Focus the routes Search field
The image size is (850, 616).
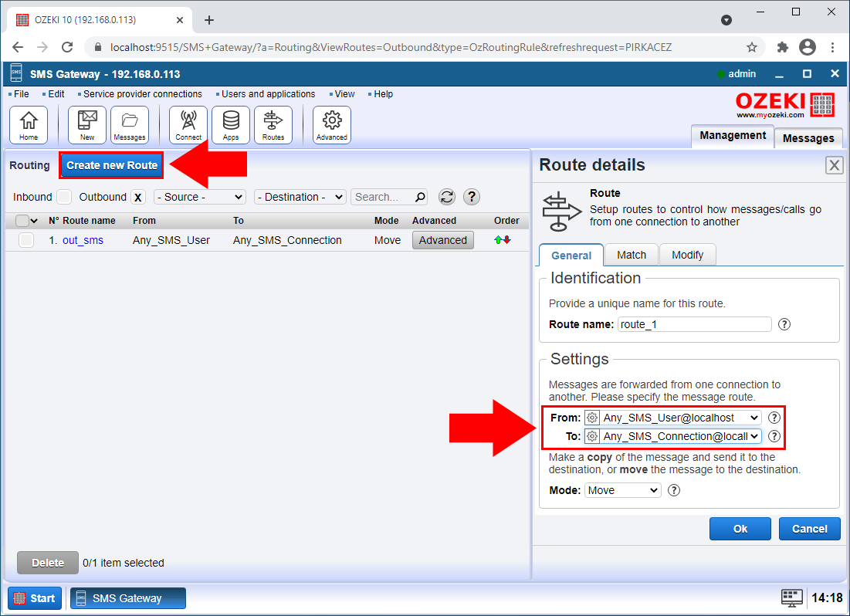tap(388, 197)
